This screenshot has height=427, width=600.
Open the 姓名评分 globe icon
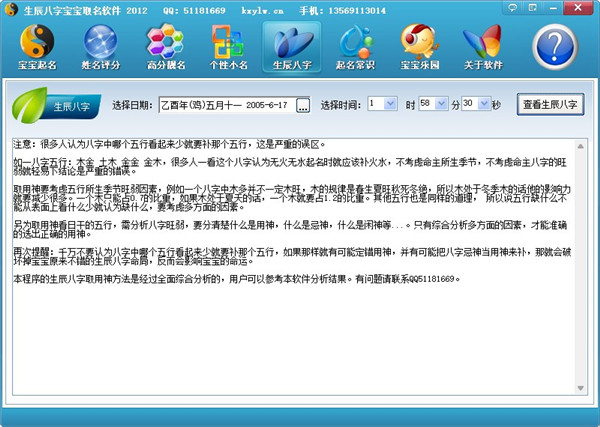pyautogui.click(x=101, y=47)
